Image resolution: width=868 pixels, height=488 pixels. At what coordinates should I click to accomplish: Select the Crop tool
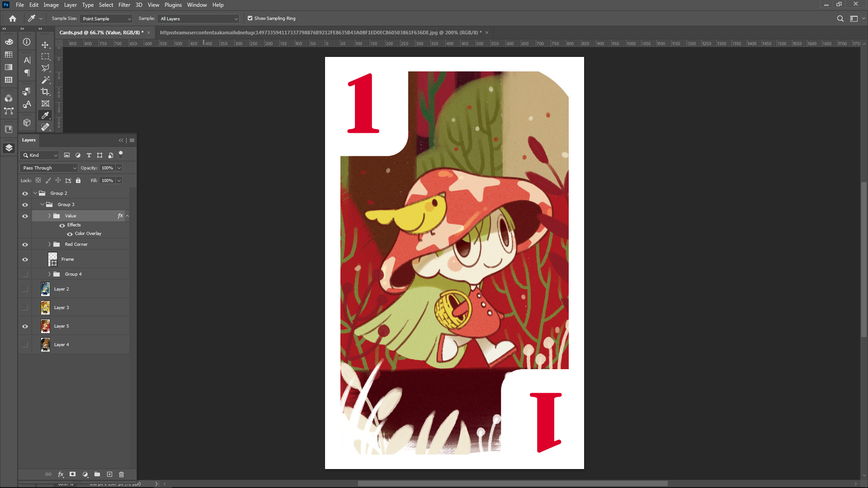tap(45, 92)
